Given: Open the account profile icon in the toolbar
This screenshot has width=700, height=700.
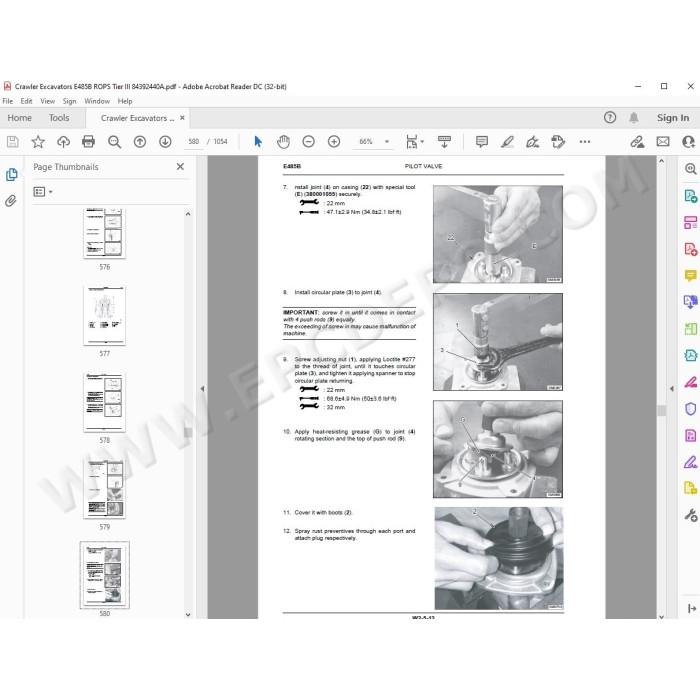Looking at the screenshot, I should [x=689, y=142].
